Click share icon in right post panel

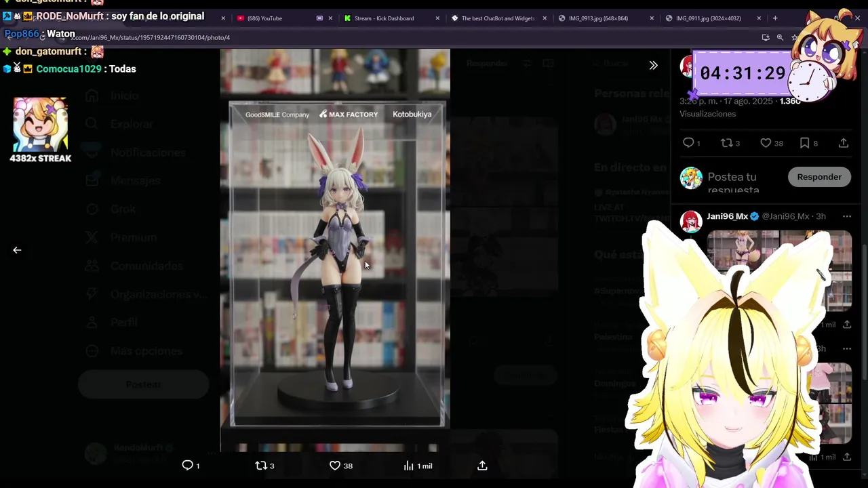844,143
